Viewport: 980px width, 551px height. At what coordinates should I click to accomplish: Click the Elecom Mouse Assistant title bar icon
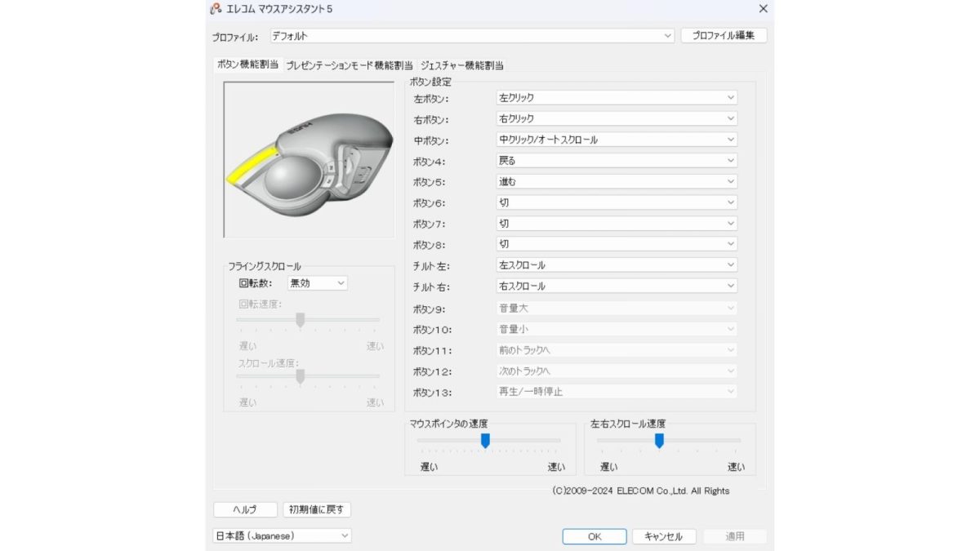point(216,9)
